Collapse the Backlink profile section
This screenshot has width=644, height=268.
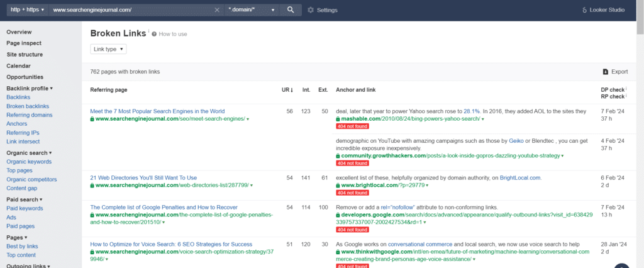tap(30, 88)
